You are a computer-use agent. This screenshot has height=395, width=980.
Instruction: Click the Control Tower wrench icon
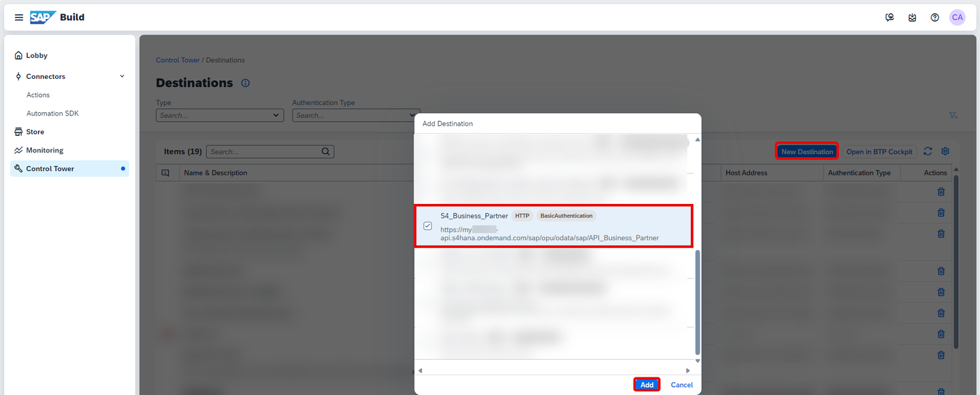click(x=18, y=169)
